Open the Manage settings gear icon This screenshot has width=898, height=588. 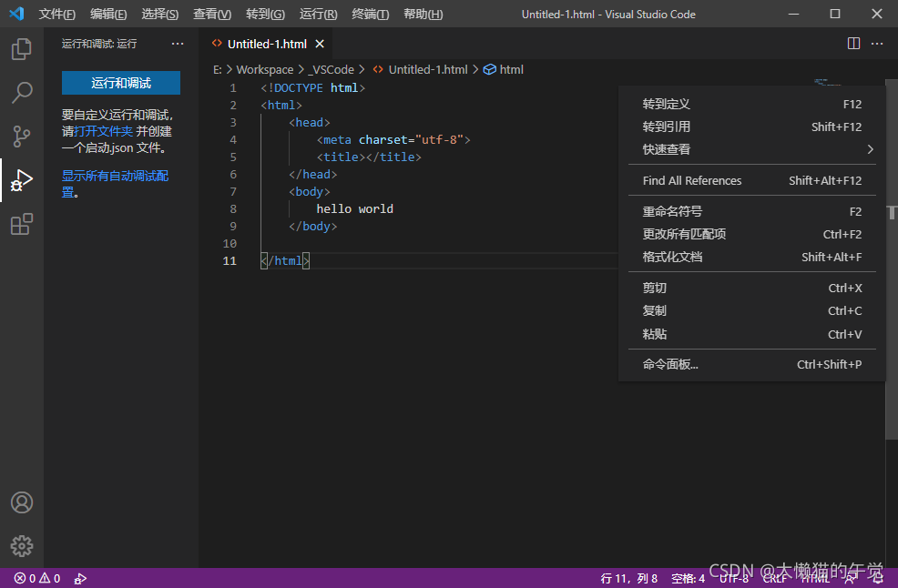pos(22,546)
